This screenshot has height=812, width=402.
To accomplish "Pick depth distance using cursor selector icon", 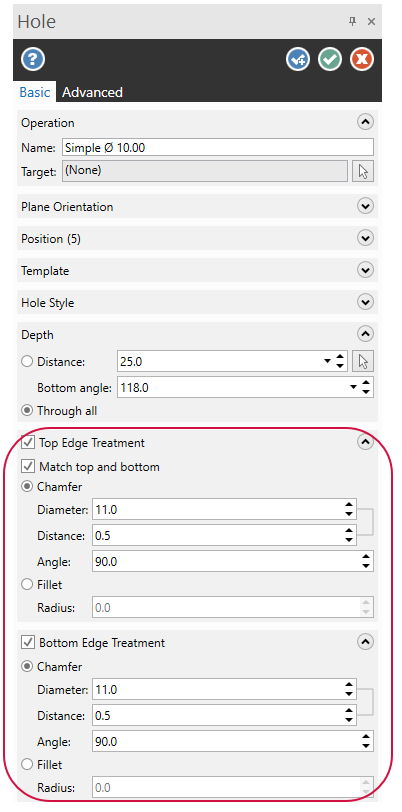I will 363,362.
